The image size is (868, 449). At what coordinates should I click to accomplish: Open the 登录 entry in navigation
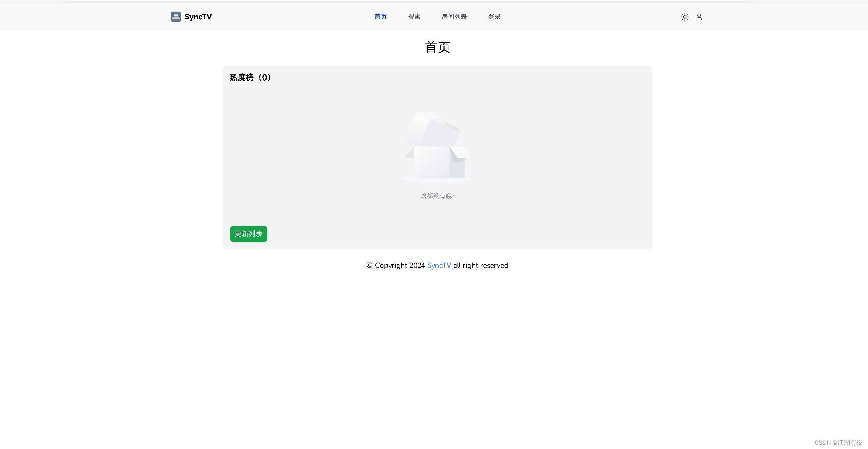494,16
